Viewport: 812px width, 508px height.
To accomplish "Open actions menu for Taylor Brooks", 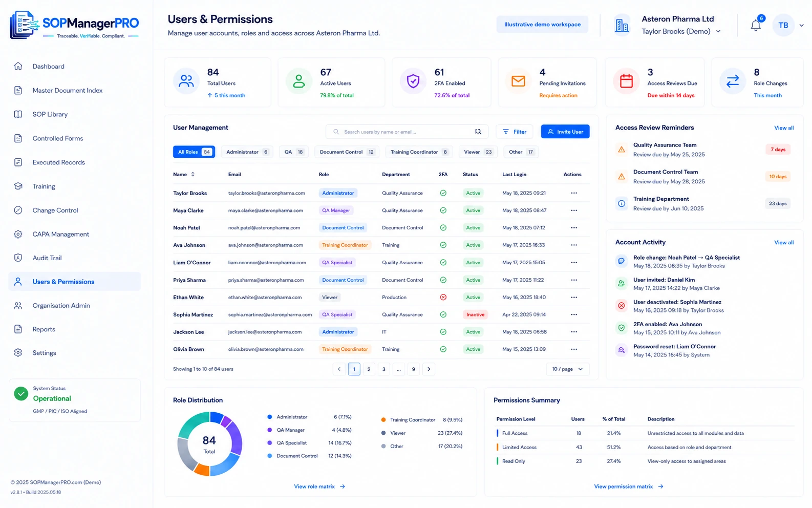I will tap(574, 193).
